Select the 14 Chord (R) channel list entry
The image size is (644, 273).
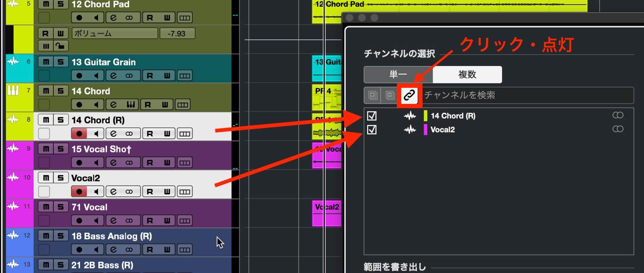click(x=453, y=116)
